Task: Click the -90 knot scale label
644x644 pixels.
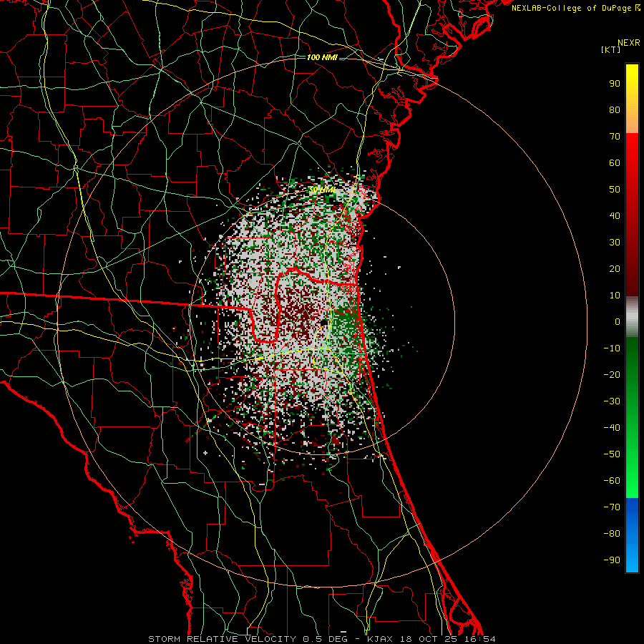Action: click(612, 560)
